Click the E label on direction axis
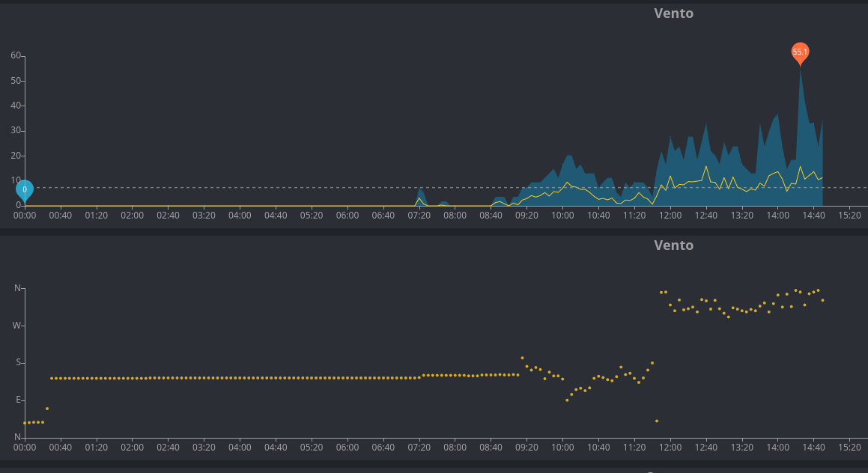The width and height of the screenshot is (868, 473). click(x=18, y=400)
